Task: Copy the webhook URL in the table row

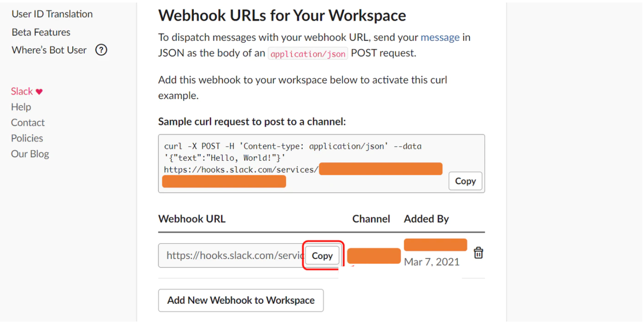Action: tap(322, 255)
